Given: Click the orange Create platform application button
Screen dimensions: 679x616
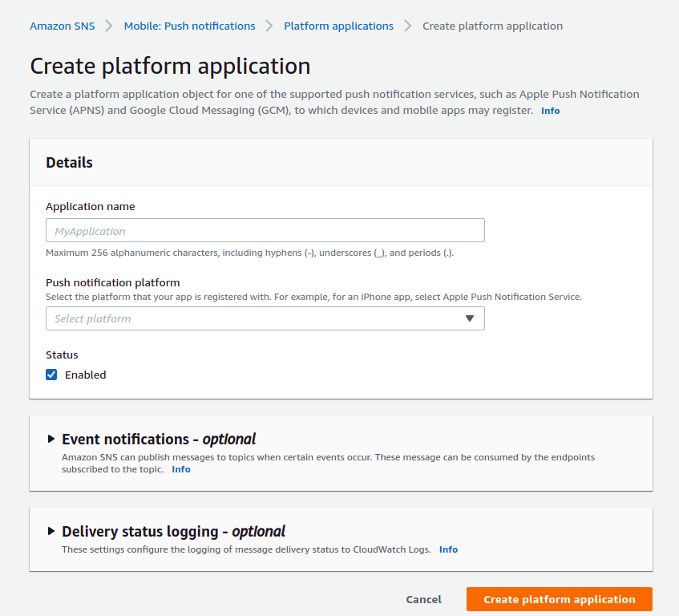Looking at the screenshot, I should [x=559, y=599].
